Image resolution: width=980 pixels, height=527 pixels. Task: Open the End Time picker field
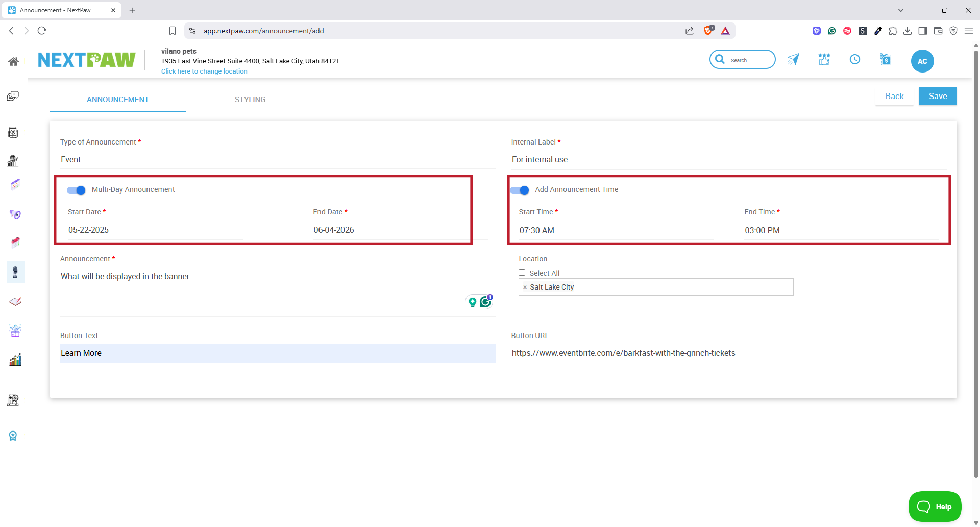(841, 230)
